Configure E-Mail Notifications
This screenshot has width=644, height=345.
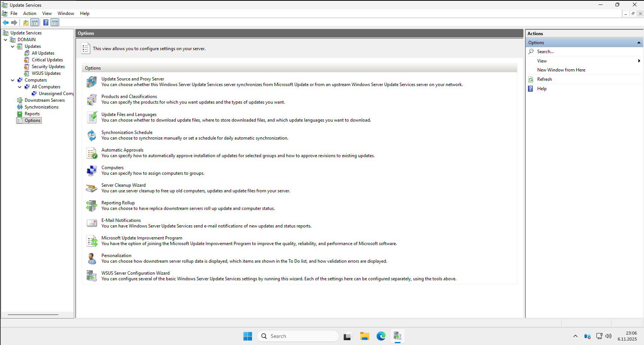121,220
